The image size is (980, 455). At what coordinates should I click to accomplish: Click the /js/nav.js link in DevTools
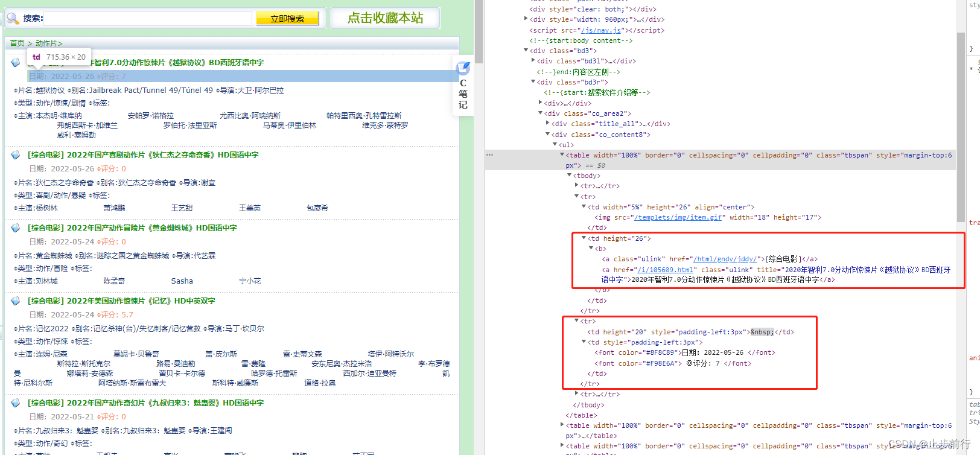pos(601,30)
